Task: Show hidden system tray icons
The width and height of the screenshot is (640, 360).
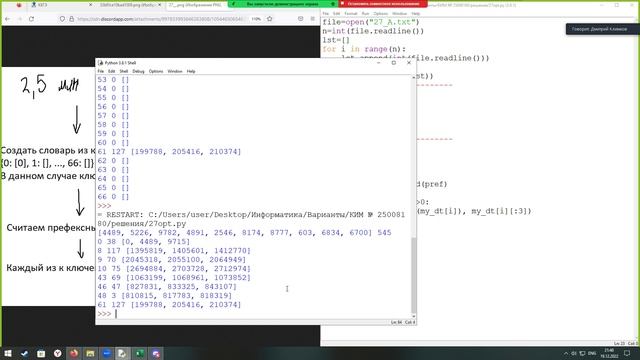Action: coord(566,353)
